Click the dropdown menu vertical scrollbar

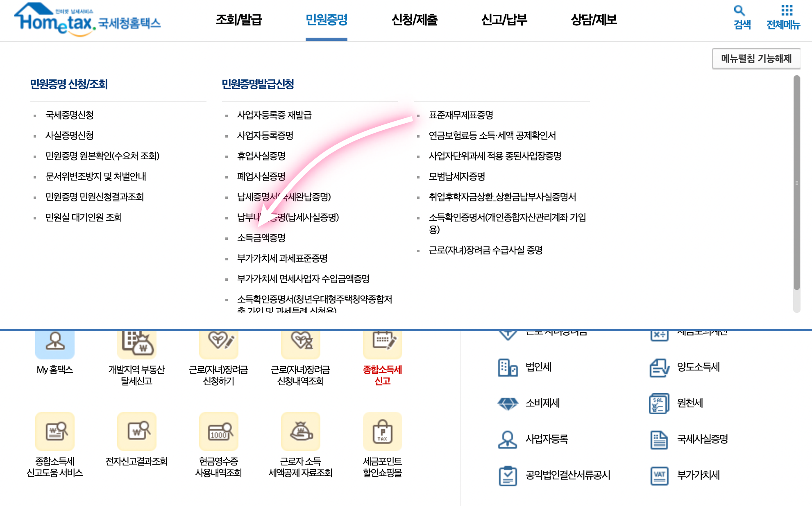796,183
